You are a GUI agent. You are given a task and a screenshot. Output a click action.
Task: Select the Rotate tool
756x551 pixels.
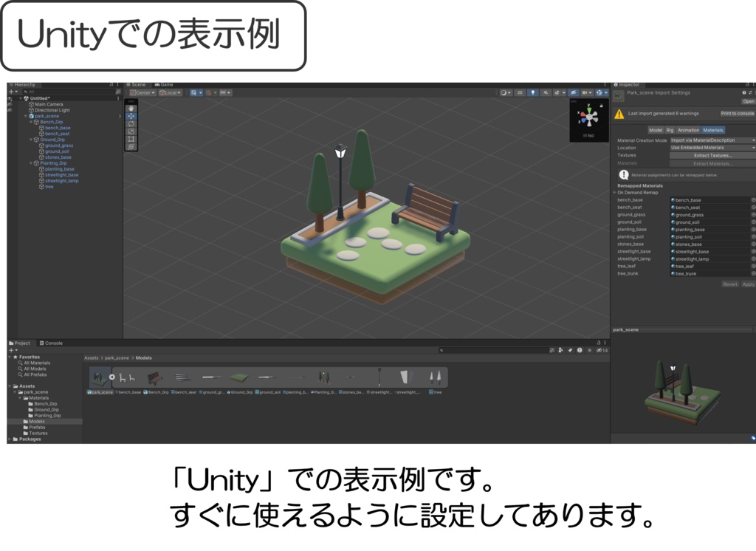tap(131, 123)
